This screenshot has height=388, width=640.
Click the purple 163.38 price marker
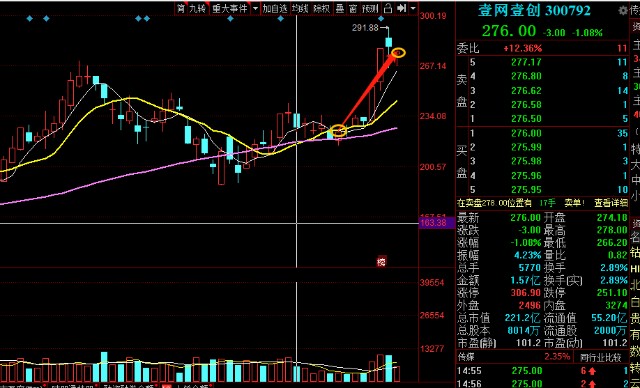pos(437,223)
